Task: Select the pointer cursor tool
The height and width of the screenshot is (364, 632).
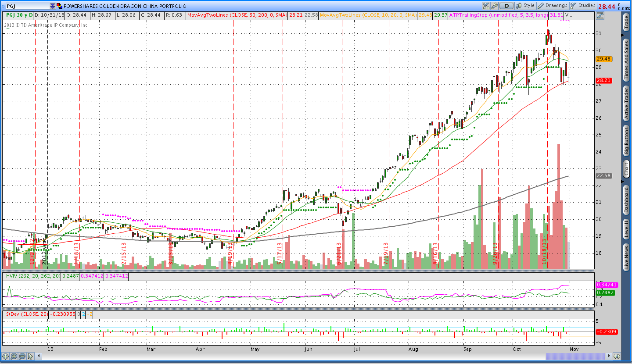Action: tap(30, 356)
